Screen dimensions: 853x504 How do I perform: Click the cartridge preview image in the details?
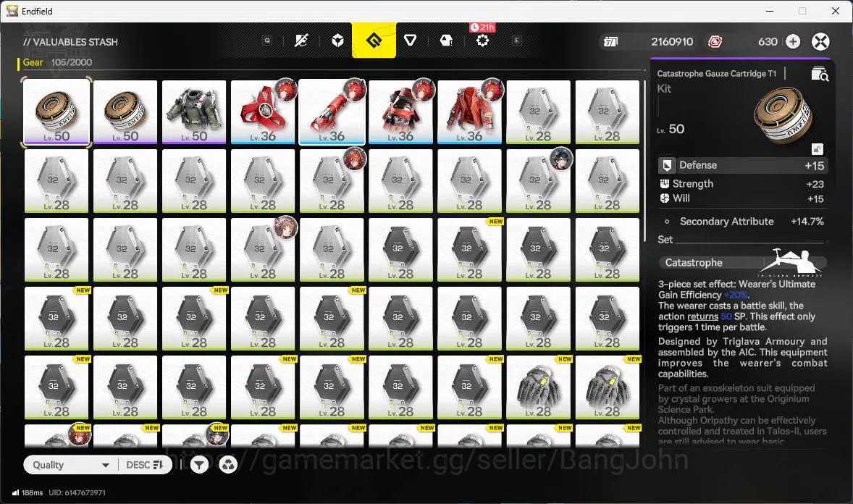782,115
